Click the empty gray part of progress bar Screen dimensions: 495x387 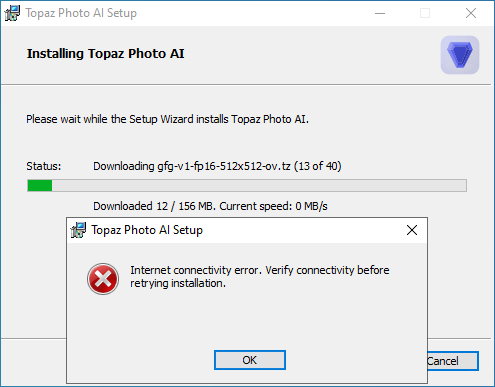(259, 185)
